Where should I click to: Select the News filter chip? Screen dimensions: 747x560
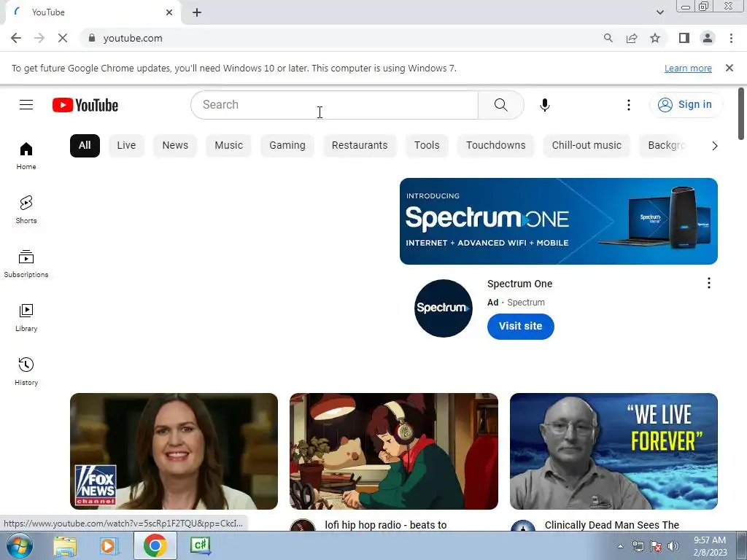pyautogui.click(x=175, y=146)
